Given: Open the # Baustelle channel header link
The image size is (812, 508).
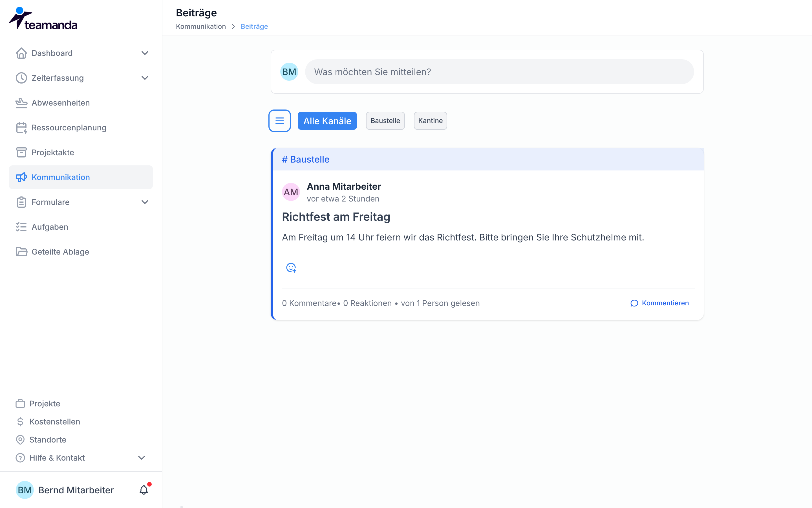Looking at the screenshot, I should (x=306, y=159).
